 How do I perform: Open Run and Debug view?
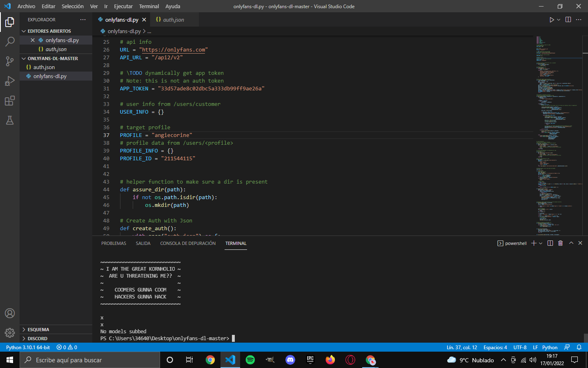[10, 81]
